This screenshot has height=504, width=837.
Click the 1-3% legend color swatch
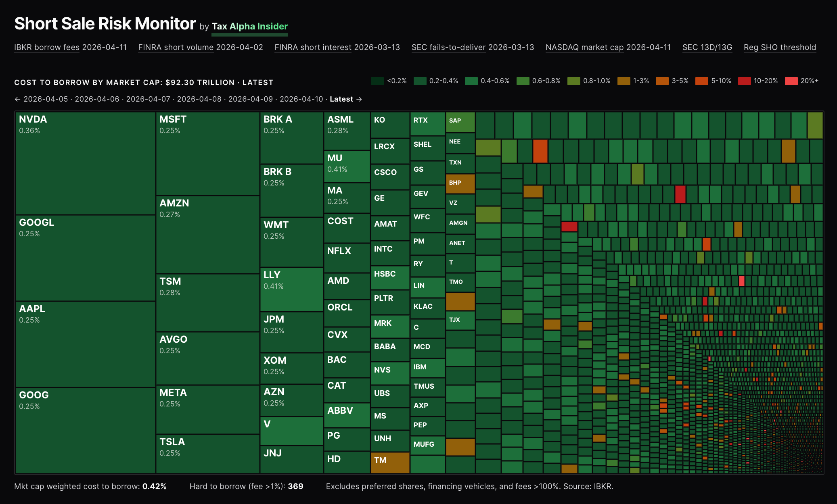624,81
